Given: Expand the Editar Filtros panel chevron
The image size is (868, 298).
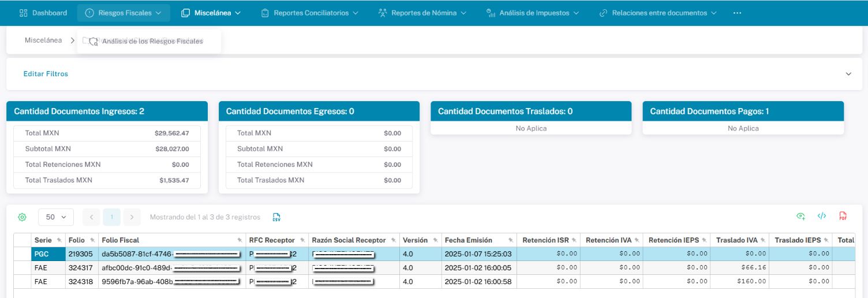Looking at the screenshot, I should (848, 74).
